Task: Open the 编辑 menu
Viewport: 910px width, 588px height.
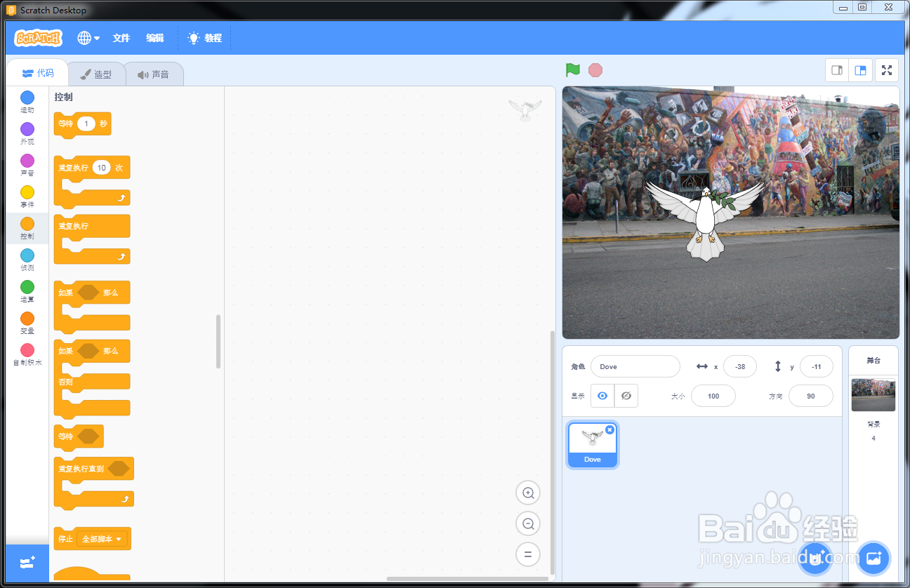Action: coord(155,38)
